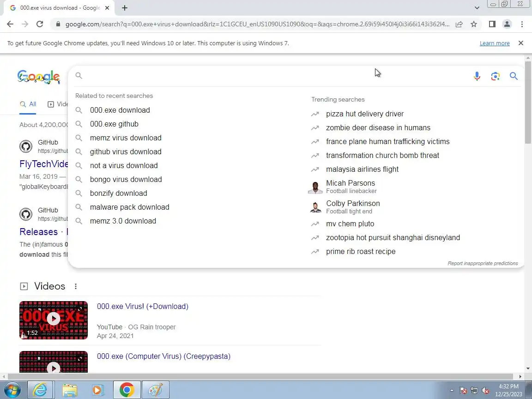Show hidden system tray icons
This screenshot has width=532, height=399.
click(452, 391)
